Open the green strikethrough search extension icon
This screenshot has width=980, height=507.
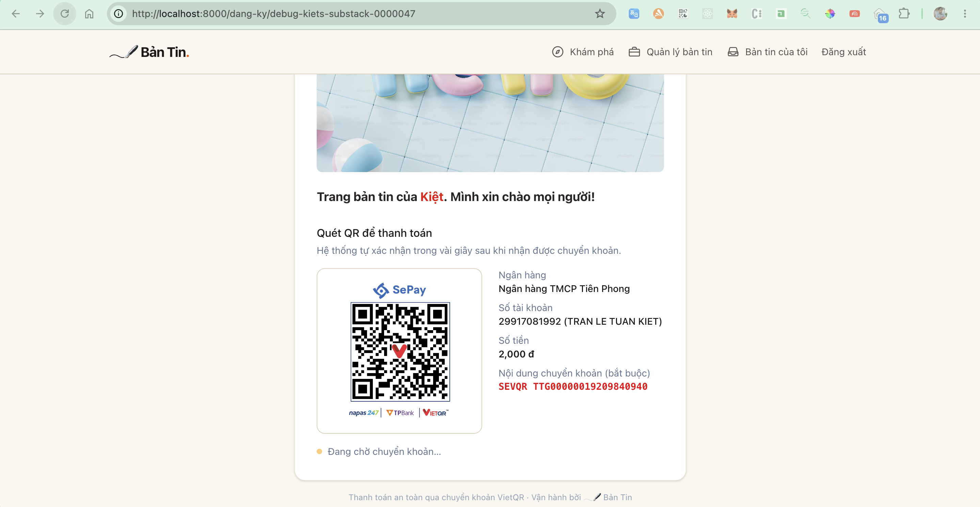pyautogui.click(x=805, y=14)
